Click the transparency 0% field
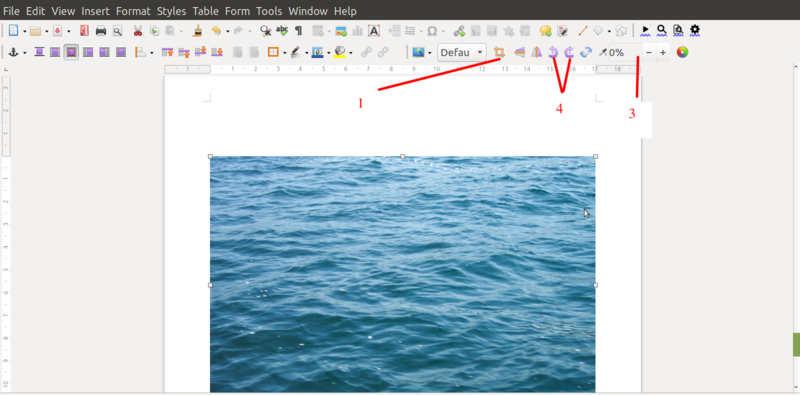The height and width of the screenshot is (395, 800). click(x=624, y=52)
